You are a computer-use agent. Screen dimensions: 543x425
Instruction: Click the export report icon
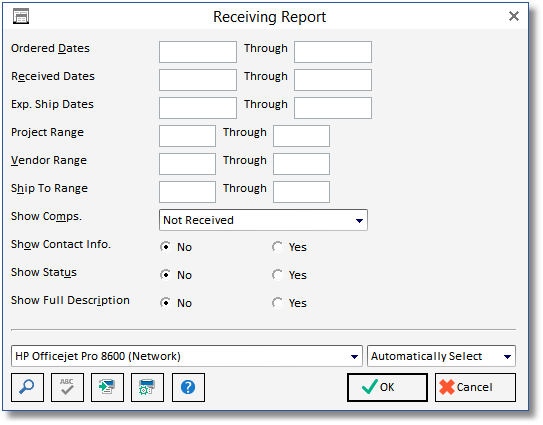point(107,387)
